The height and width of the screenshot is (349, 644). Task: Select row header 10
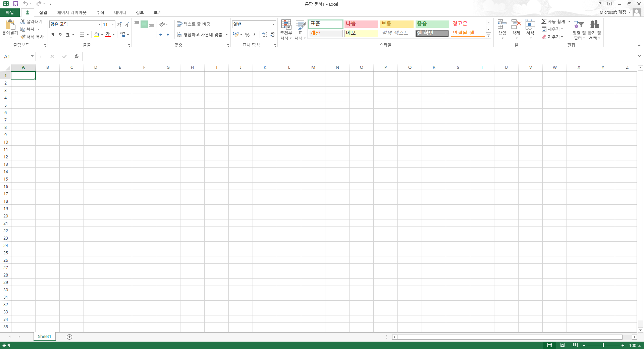coord(6,142)
